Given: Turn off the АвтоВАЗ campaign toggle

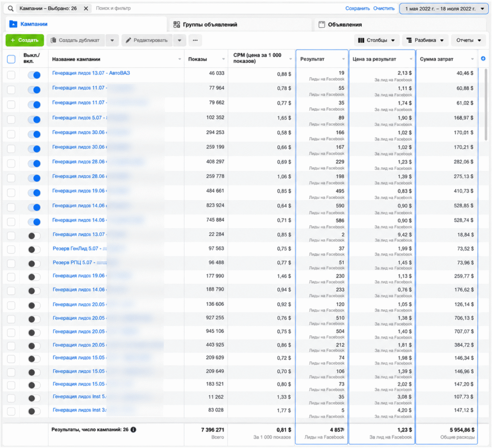Looking at the screenshot, I should [34, 75].
